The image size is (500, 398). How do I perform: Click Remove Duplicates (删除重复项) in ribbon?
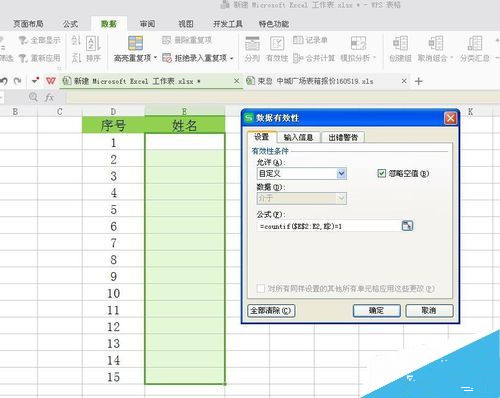(187, 40)
